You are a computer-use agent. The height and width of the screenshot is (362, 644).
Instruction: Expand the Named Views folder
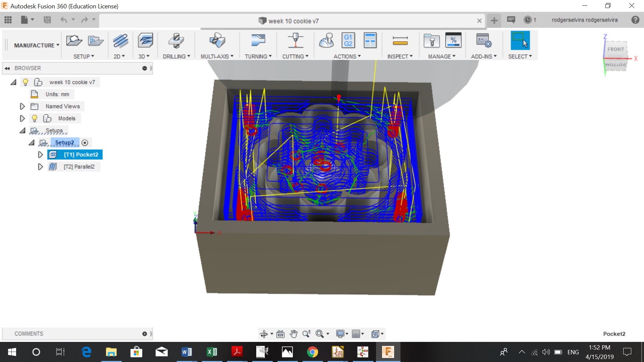tap(22, 107)
